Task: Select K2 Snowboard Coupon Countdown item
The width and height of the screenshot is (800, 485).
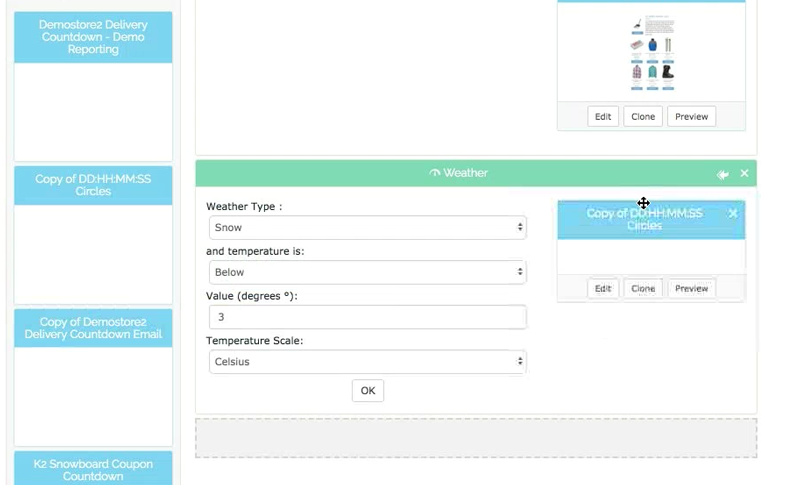Action: pyautogui.click(x=93, y=470)
